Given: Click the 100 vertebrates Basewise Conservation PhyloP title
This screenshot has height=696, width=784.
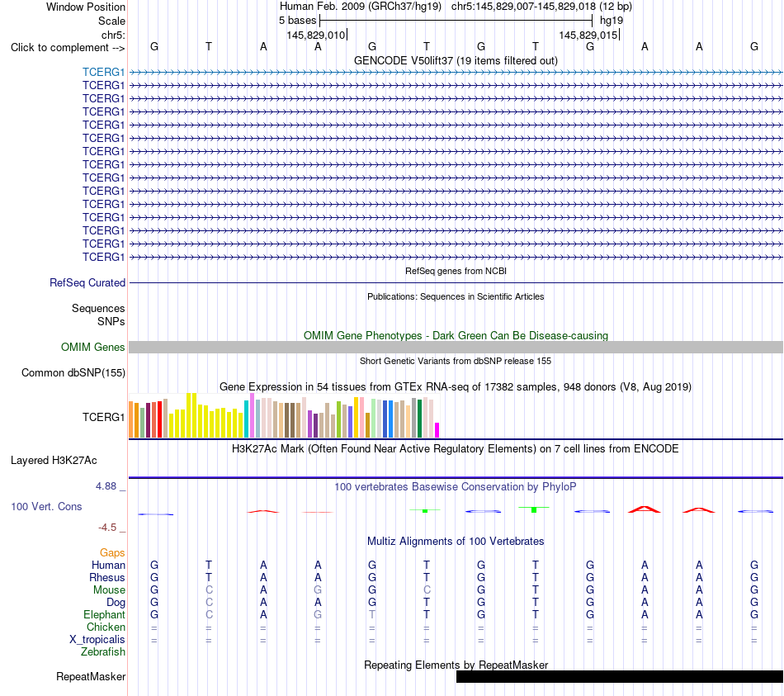Looking at the screenshot, I should tap(456, 487).
